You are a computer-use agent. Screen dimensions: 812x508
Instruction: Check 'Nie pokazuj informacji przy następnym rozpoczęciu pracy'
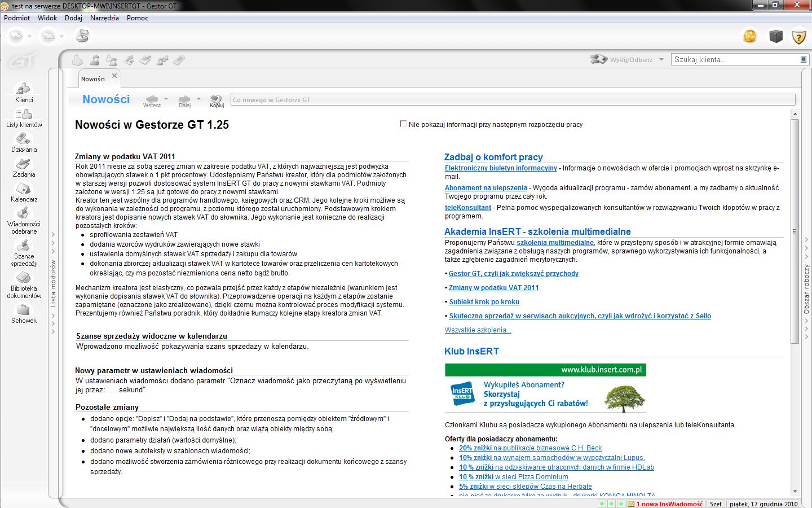pos(403,124)
